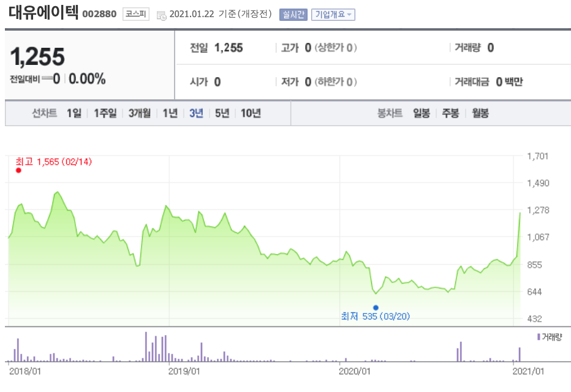Click the current price 1,255
The height and width of the screenshot is (392, 571).
pyautogui.click(x=37, y=57)
